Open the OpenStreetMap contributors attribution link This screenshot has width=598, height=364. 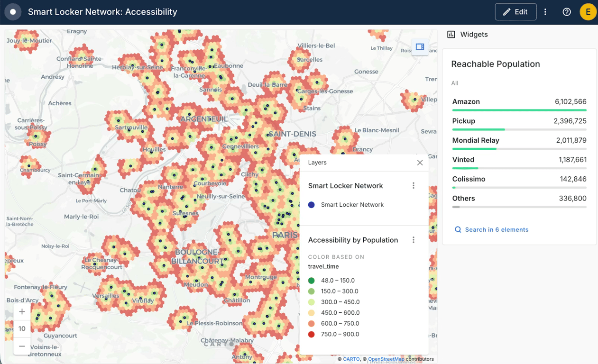click(x=386, y=359)
